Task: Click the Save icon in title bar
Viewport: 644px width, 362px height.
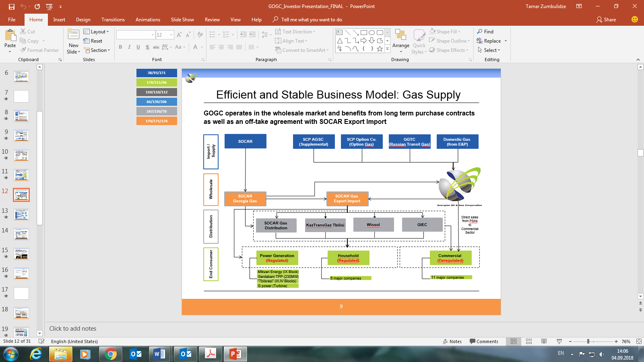Action: tap(12, 6)
